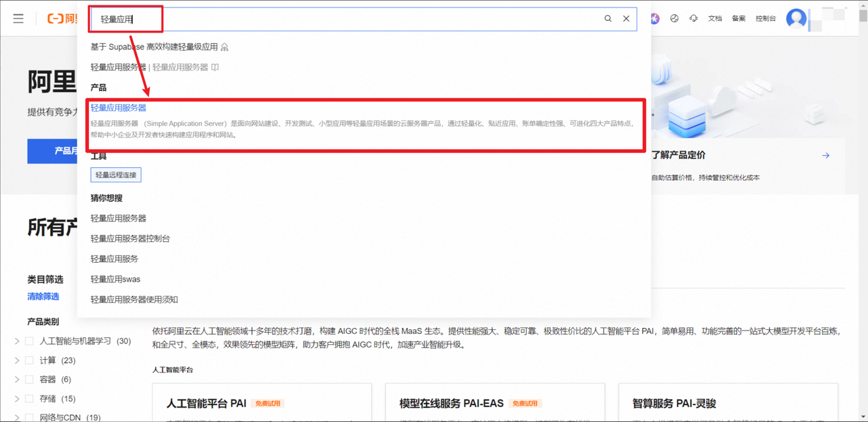This screenshot has width=868, height=422.
Task: Open 控制台 in the top navigation
Action: coord(766,18)
